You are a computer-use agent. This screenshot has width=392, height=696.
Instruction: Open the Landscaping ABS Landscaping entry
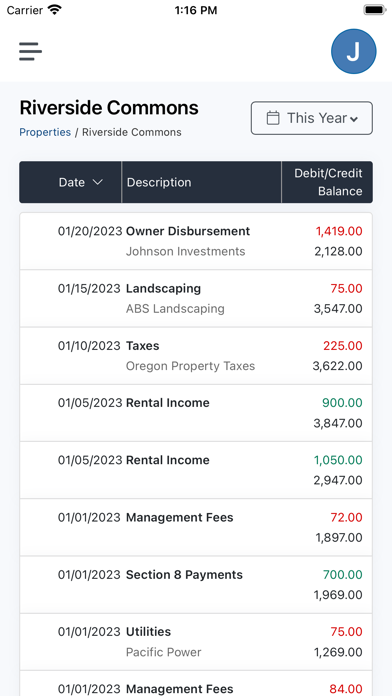(x=196, y=298)
